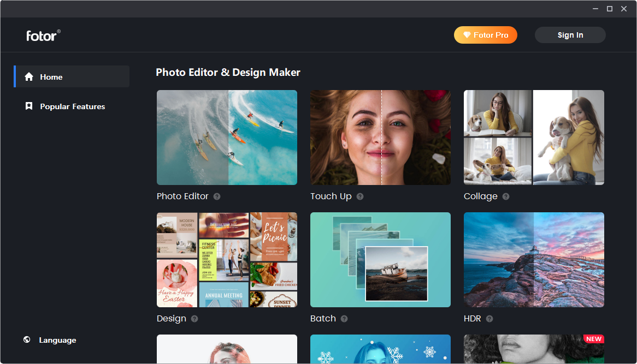Close the Fotor window
The width and height of the screenshot is (637, 364).
[x=624, y=9]
